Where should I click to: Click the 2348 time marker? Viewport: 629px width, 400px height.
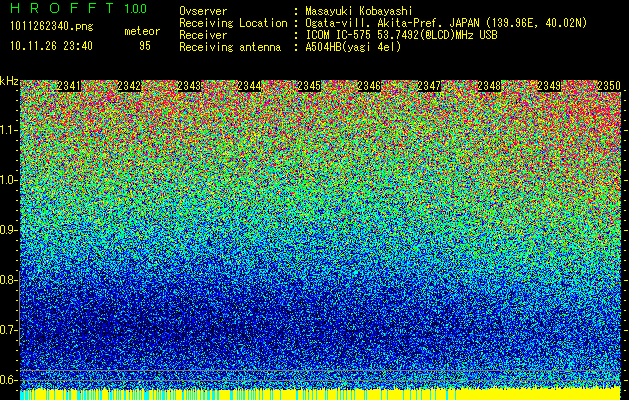(x=489, y=86)
